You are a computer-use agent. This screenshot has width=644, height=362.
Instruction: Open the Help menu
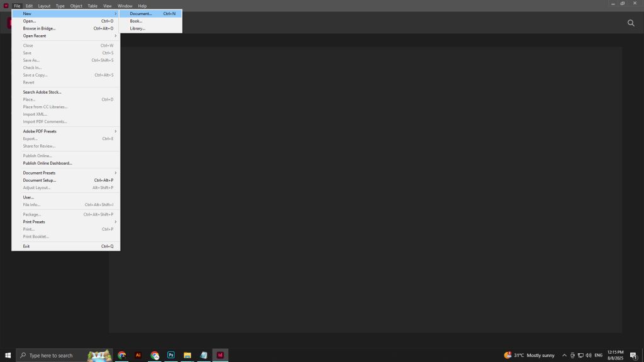click(x=142, y=6)
